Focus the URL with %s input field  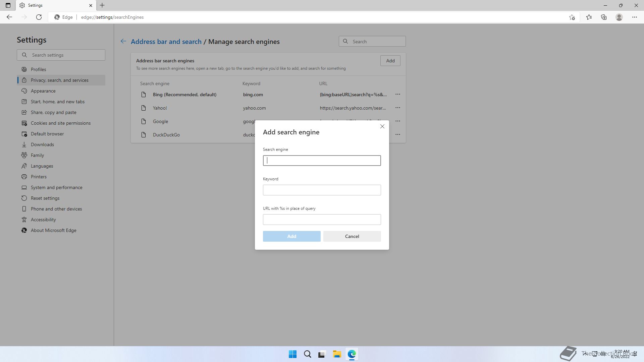point(322,220)
